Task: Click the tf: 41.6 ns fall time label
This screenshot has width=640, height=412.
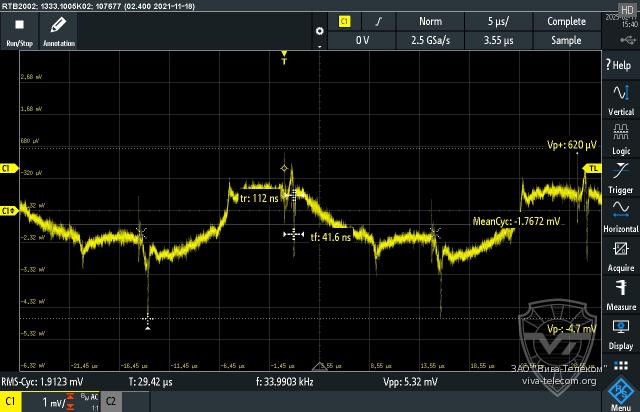Action: click(x=331, y=237)
